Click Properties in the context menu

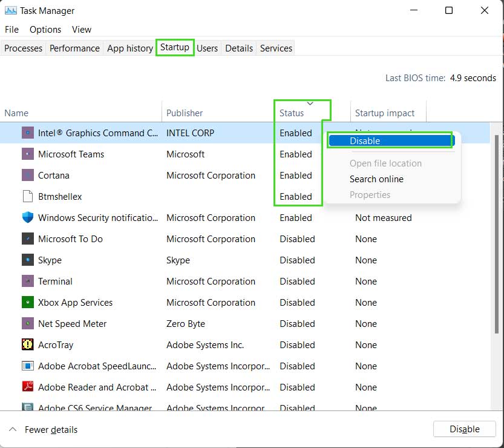pyautogui.click(x=370, y=195)
